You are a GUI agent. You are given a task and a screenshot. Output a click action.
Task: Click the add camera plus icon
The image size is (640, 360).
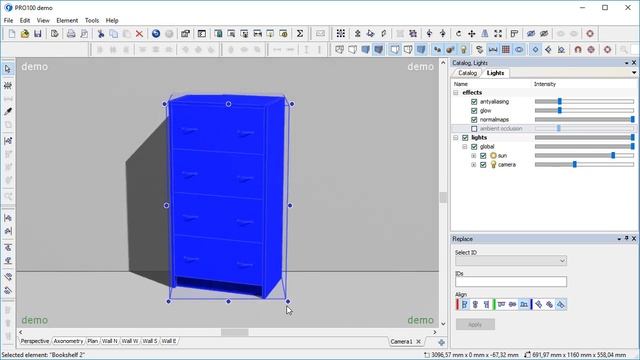[x=441, y=342]
